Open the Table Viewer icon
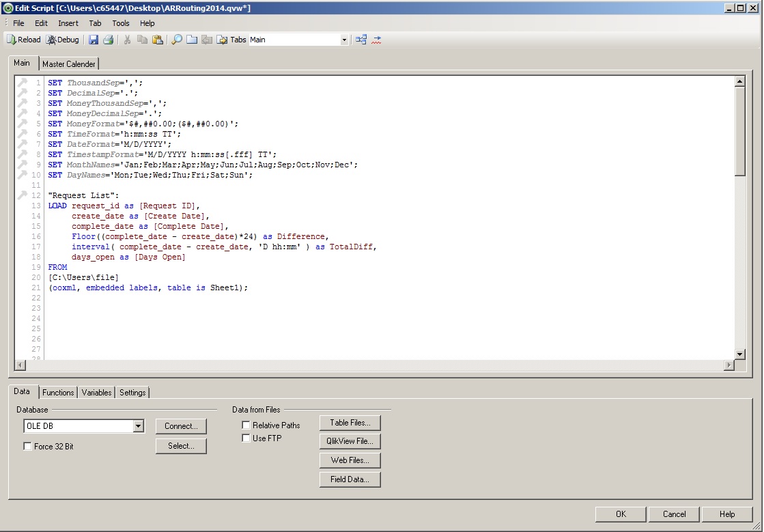The width and height of the screenshot is (764, 532). [361, 40]
